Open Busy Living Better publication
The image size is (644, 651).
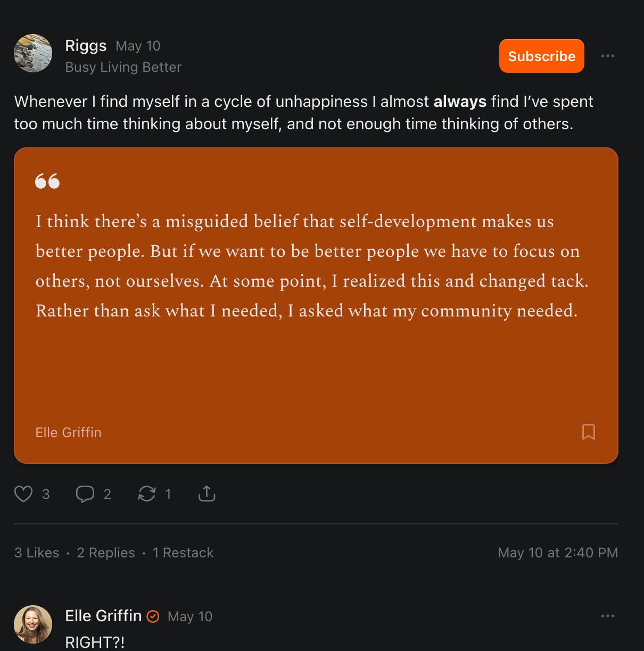pyautogui.click(x=123, y=67)
